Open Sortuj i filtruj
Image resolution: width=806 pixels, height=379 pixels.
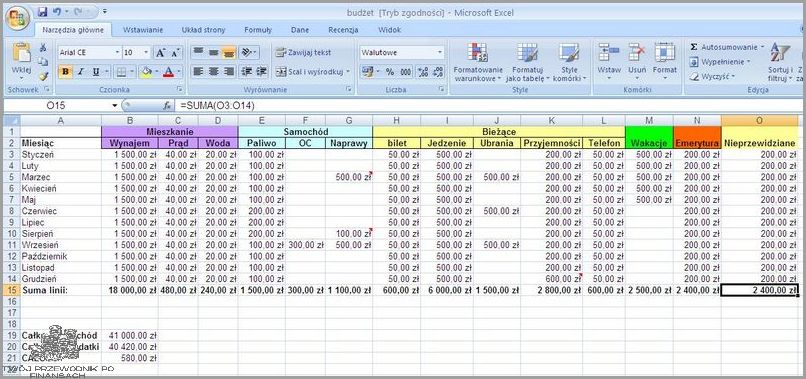click(x=780, y=63)
